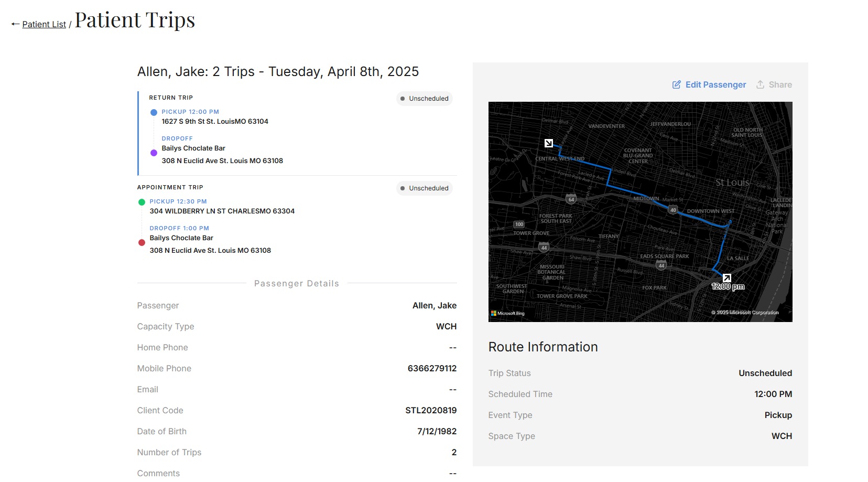
Task: Click the back arrow beside Patient List
Action: pyautogui.click(x=15, y=24)
